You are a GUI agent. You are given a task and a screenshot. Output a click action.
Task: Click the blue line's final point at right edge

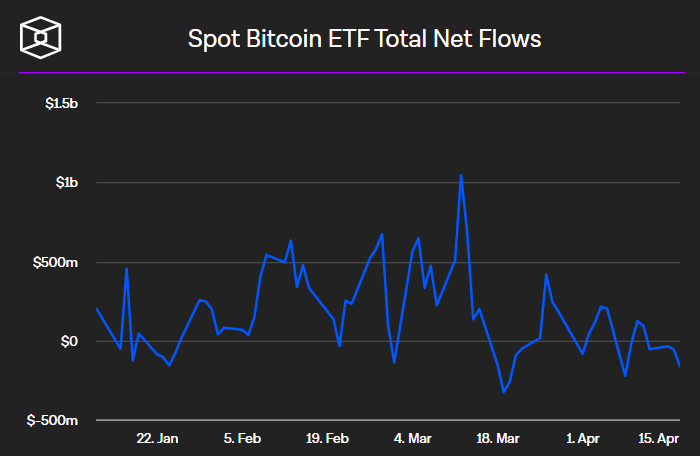679,365
